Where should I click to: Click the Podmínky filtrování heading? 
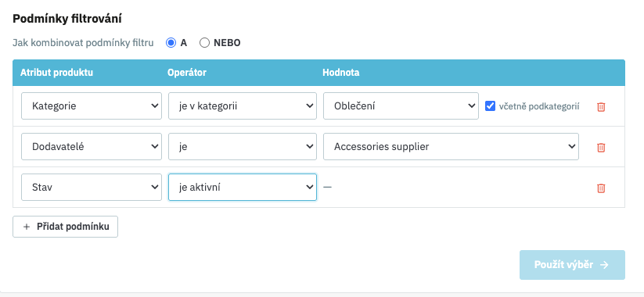click(x=67, y=19)
